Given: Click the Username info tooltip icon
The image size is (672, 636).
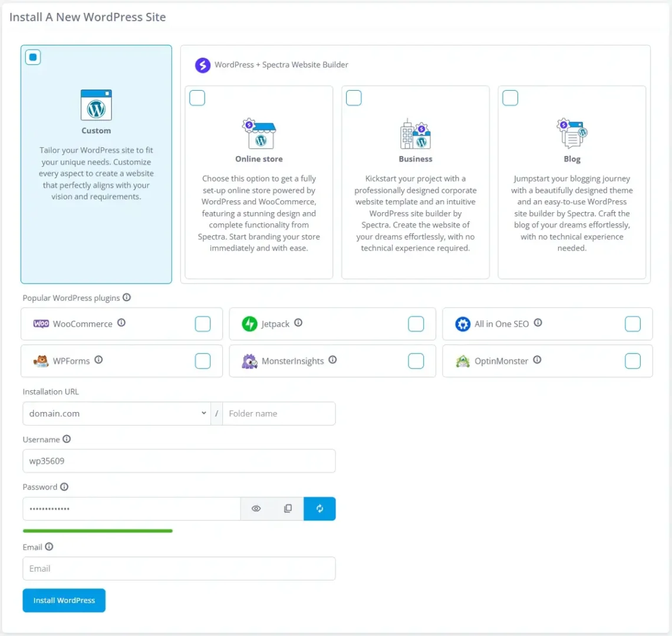Looking at the screenshot, I should [68, 439].
